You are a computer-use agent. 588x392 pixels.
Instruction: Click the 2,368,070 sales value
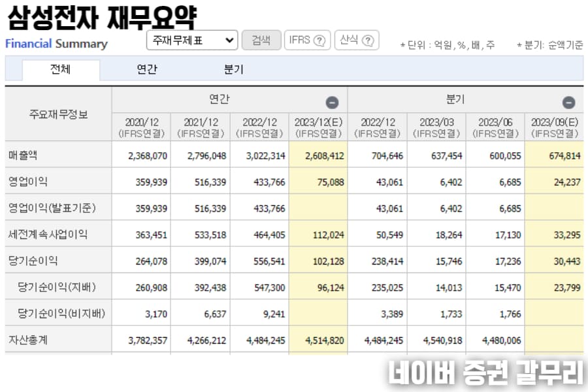(x=148, y=155)
